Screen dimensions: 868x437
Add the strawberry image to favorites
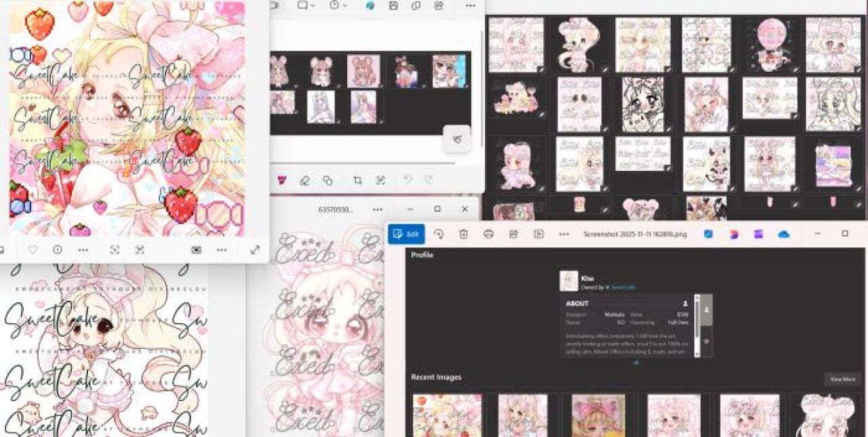coord(33,249)
